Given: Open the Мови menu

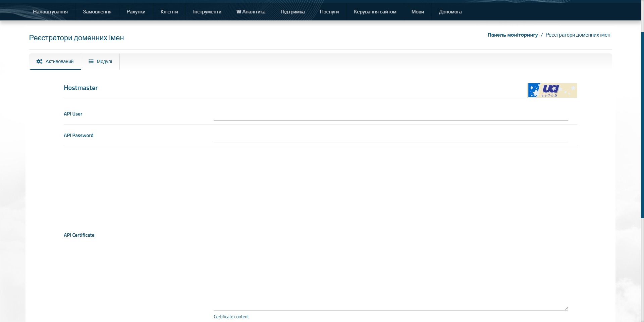Looking at the screenshot, I should 418,12.
